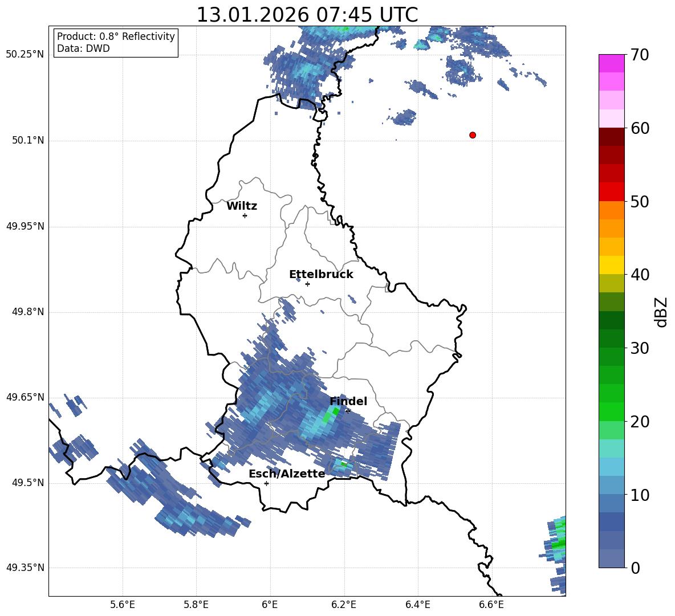Click the Wiltz station label
Image resolution: width=675 pixels, height=616 pixels.
tap(242, 206)
